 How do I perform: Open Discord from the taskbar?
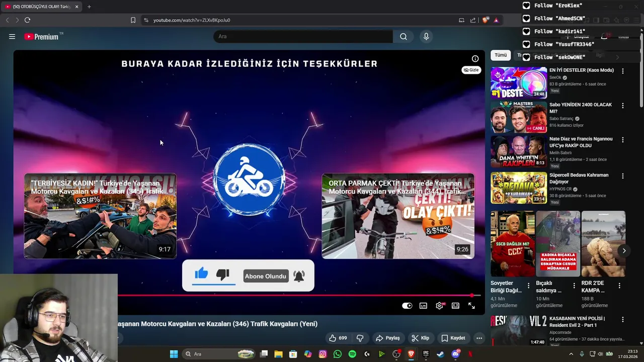[x=455, y=354]
